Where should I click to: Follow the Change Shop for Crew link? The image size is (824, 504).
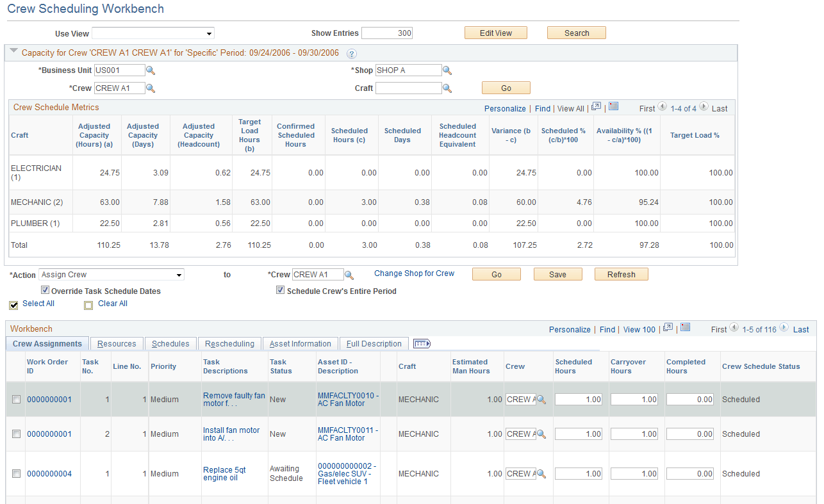tap(414, 273)
